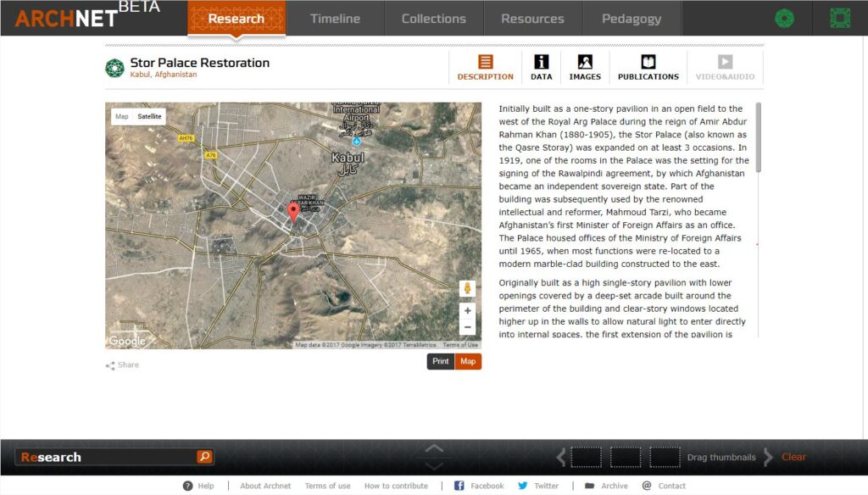Collapse the thumbnail tray with the left chevron

pyautogui.click(x=561, y=457)
